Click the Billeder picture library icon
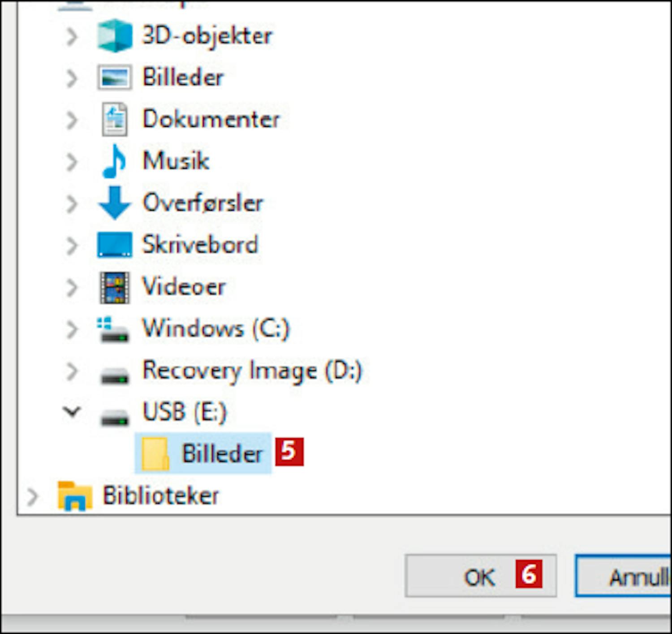The image size is (672, 634). point(115,78)
